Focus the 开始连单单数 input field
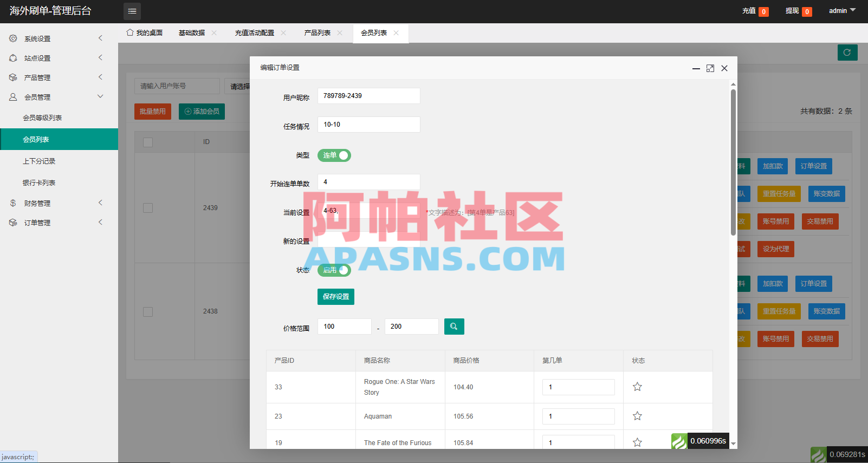Viewport: 868px width, 463px height. 368,182
